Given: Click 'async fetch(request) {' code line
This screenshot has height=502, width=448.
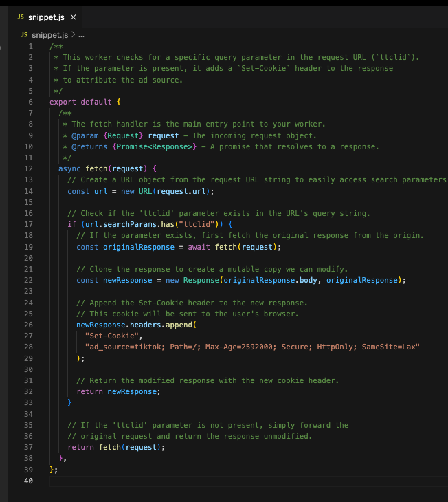Looking at the screenshot, I should tap(107, 168).
